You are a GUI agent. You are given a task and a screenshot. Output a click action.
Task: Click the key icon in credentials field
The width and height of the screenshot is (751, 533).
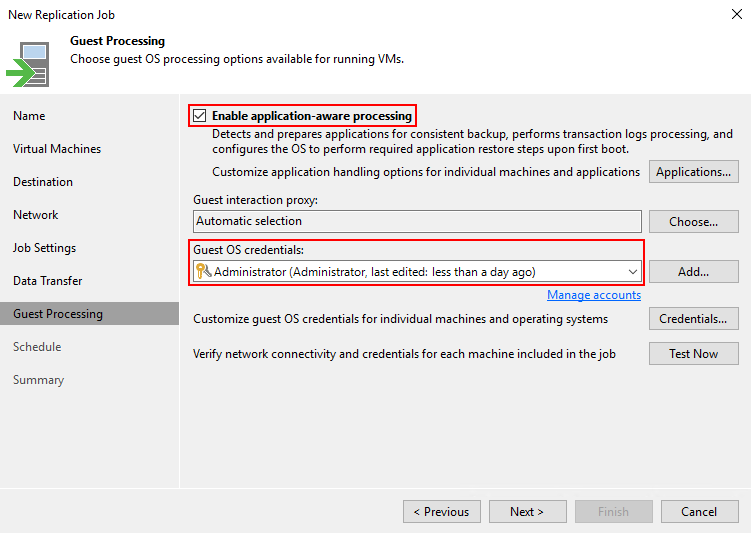pos(204,271)
